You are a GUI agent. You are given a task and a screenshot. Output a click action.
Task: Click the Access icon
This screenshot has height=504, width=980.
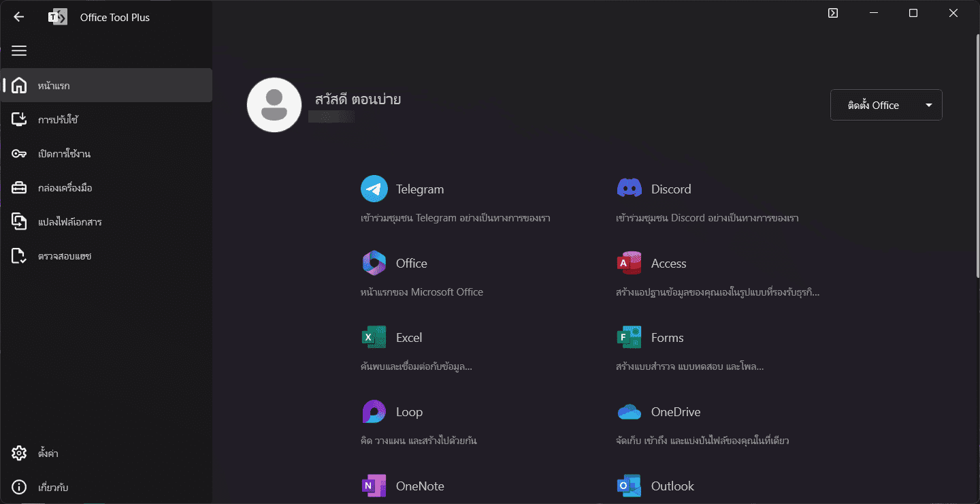click(x=630, y=264)
